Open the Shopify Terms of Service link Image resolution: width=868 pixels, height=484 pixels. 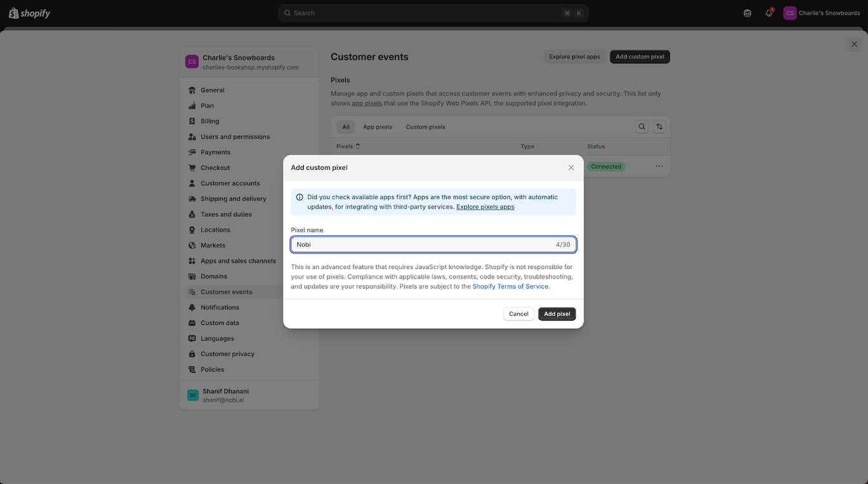(x=510, y=286)
